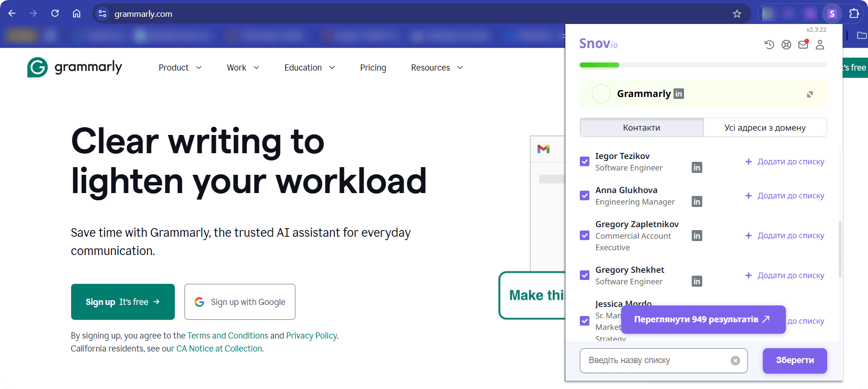Image resolution: width=868 pixels, height=389 pixels.
Task: Open the Pricing page
Action: 373,68
